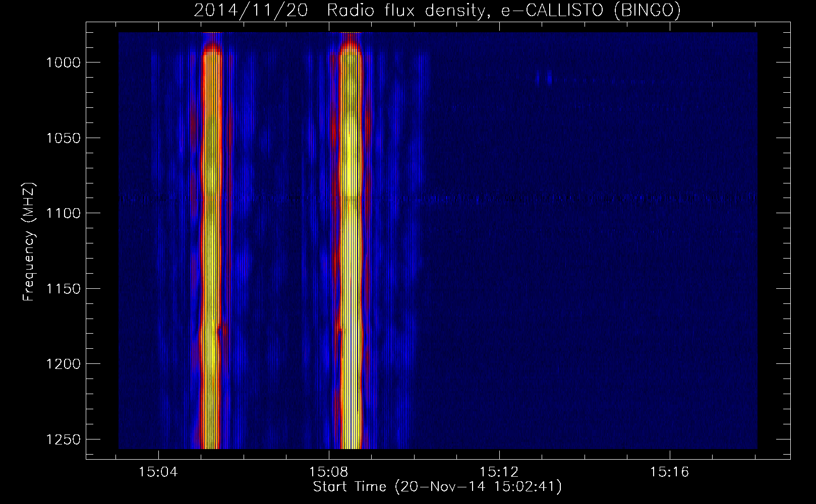Select the 1050 frequency tick label

coord(64,138)
